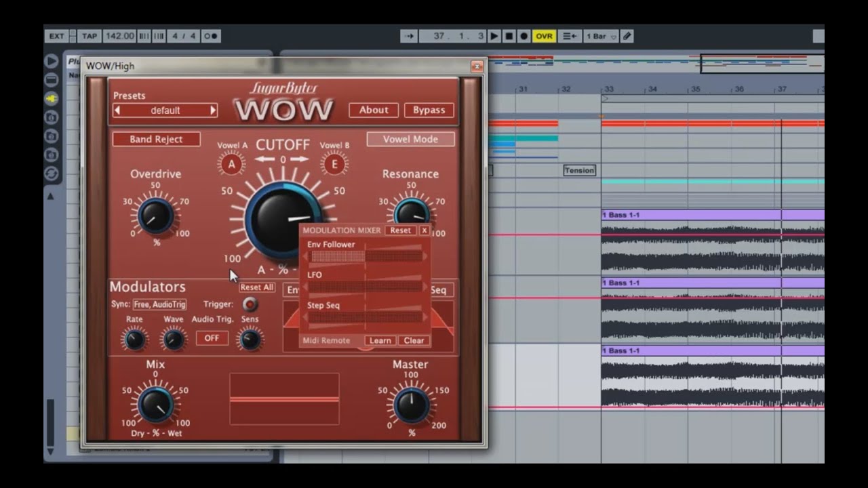Viewport: 868px width, 488px height.
Task: Select the Vowel E selector
Action: [334, 164]
